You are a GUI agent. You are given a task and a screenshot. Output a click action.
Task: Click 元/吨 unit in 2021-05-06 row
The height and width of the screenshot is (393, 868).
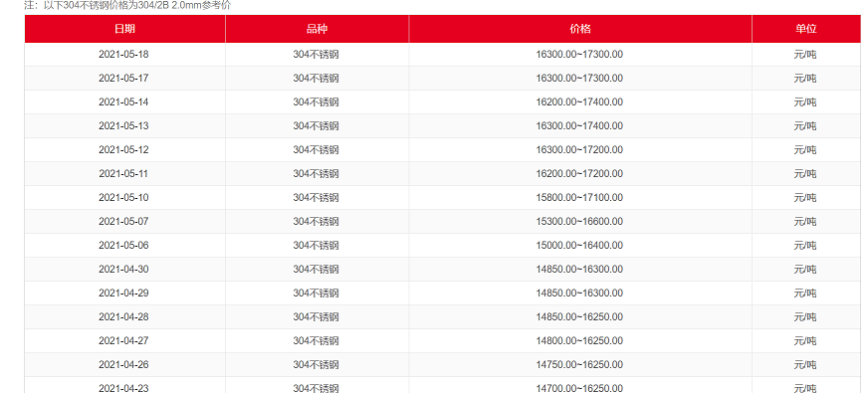click(805, 245)
